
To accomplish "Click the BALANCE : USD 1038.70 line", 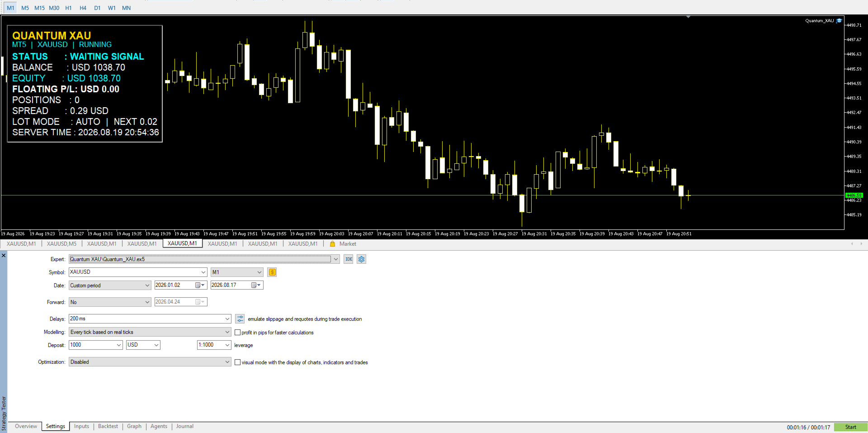I will [69, 67].
